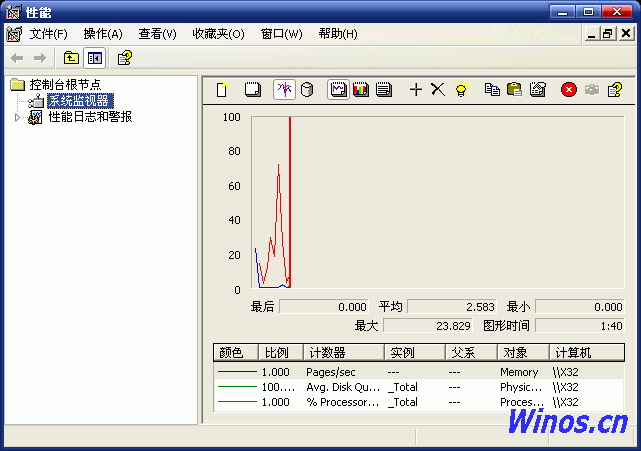This screenshot has width=641, height=451.
Task: Click the Delete counter X icon
Action: (x=438, y=90)
